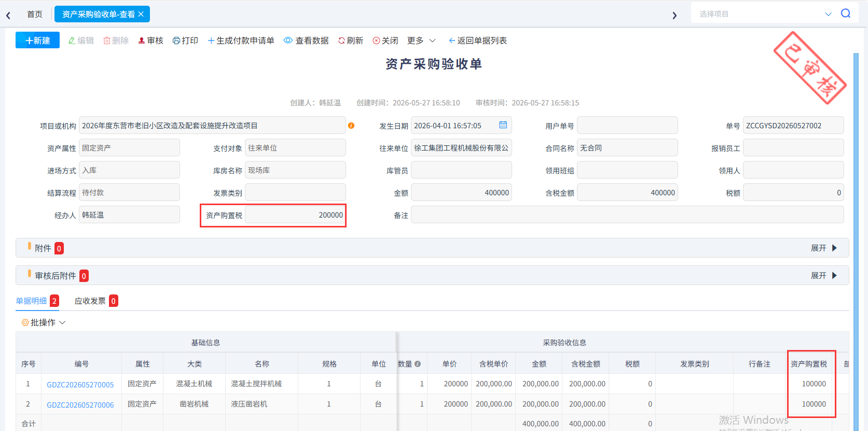Screen dimensions: 868x431
Task: Open the 更多 dropdown menu
Action: point(421,41)
